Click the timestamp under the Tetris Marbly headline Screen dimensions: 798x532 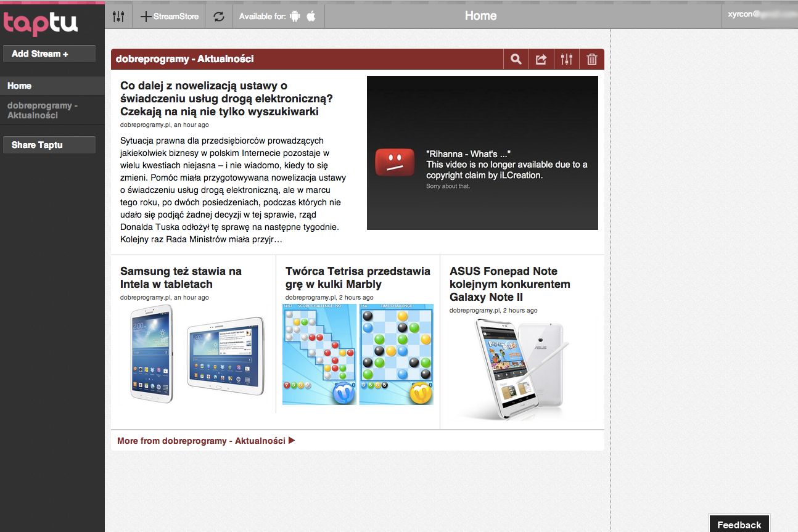[329, 297]
